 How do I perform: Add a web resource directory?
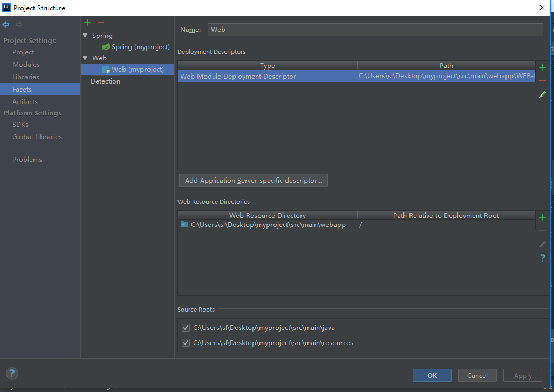[543, 217]
